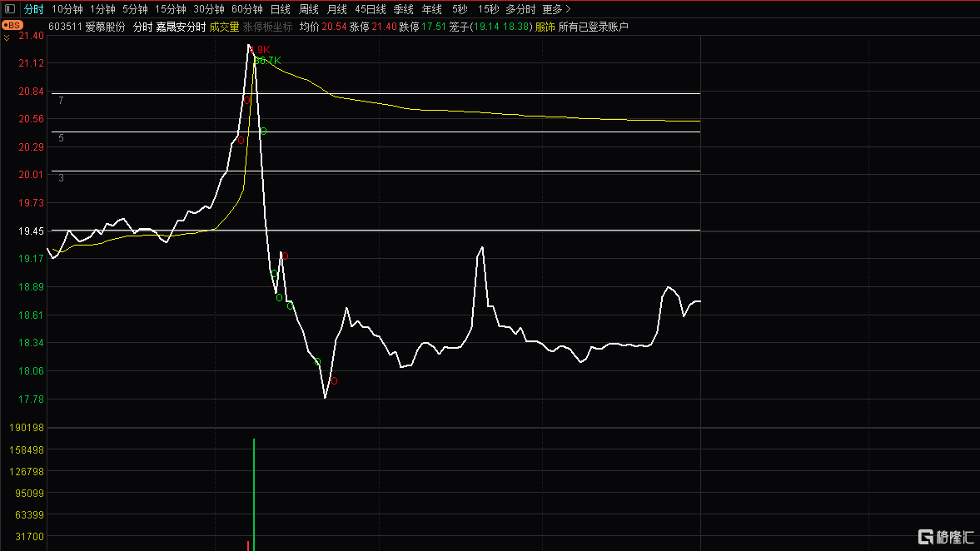This screenshot has height=551, width=980.
Task: Click horizontal line label 7
Action: pos(61,101)
